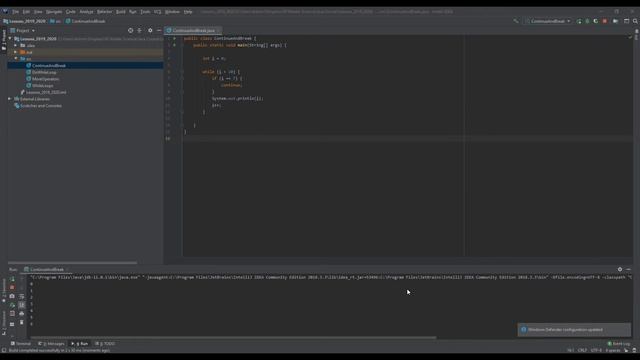
Task: Click the Windows Defender configuration notification
Action: click(x=574, y=330)
